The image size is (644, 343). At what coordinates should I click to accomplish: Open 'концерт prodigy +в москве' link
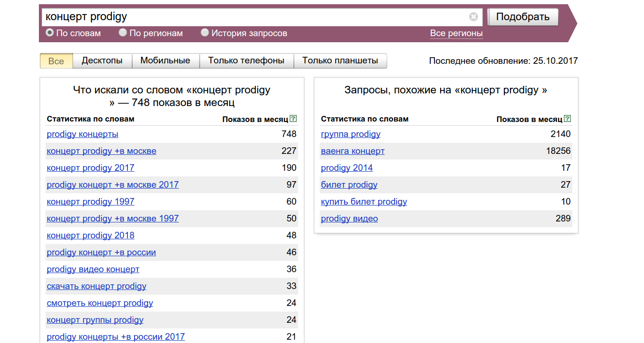[102, 151]
